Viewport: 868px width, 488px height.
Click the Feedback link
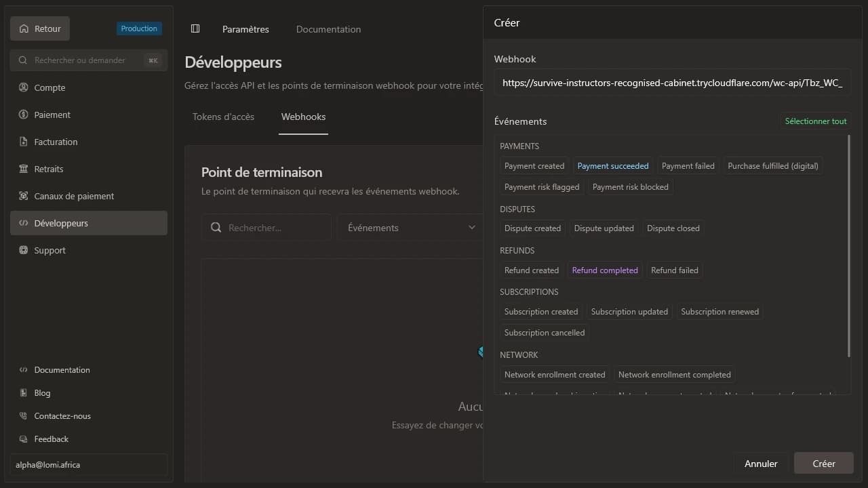52,439
